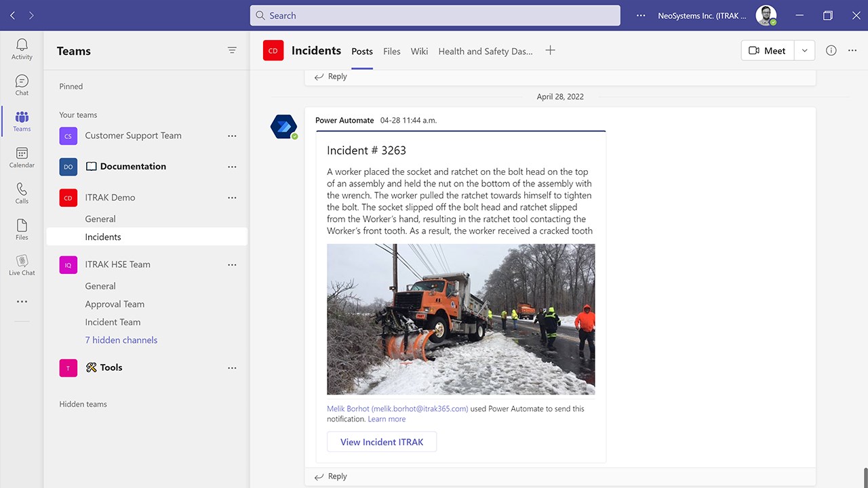
Task: Open Chat in the left rail
Action: click(22, 85)
